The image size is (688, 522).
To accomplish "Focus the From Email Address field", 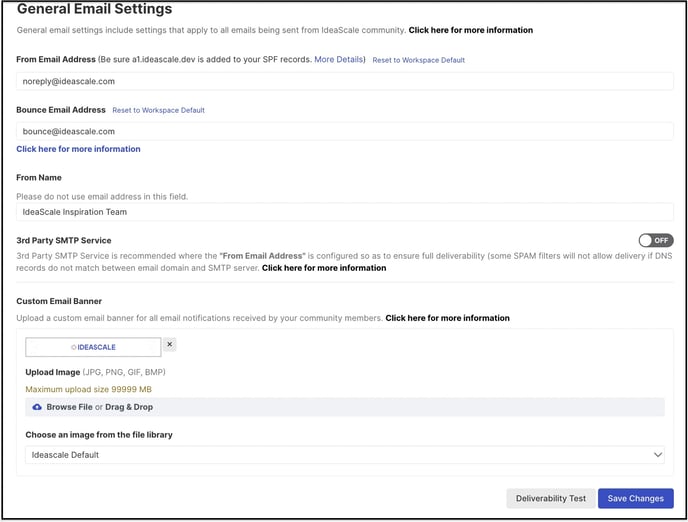I will pos(345,81).
